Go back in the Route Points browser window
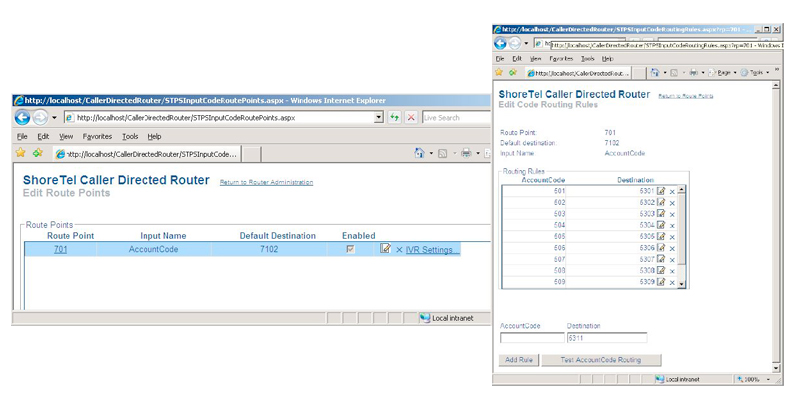Image resolution: width=800 pixels, height=400 pixels. click(x=22, y=118)
